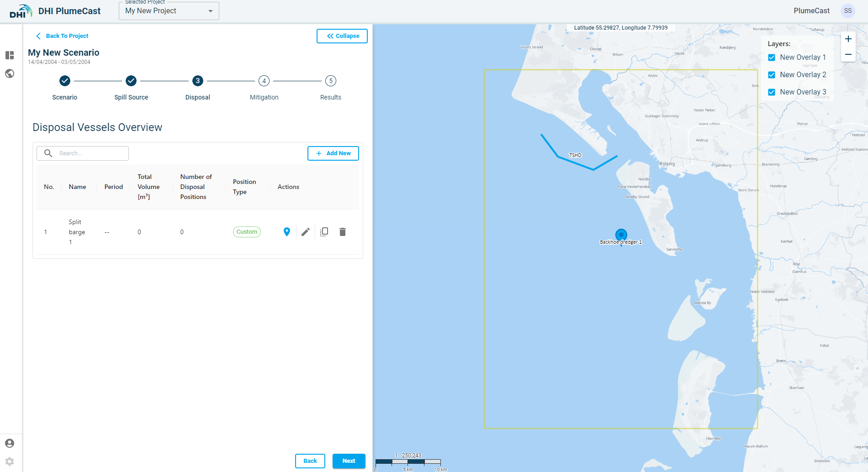Click Add New disposal vessel button

click(333, 153)
